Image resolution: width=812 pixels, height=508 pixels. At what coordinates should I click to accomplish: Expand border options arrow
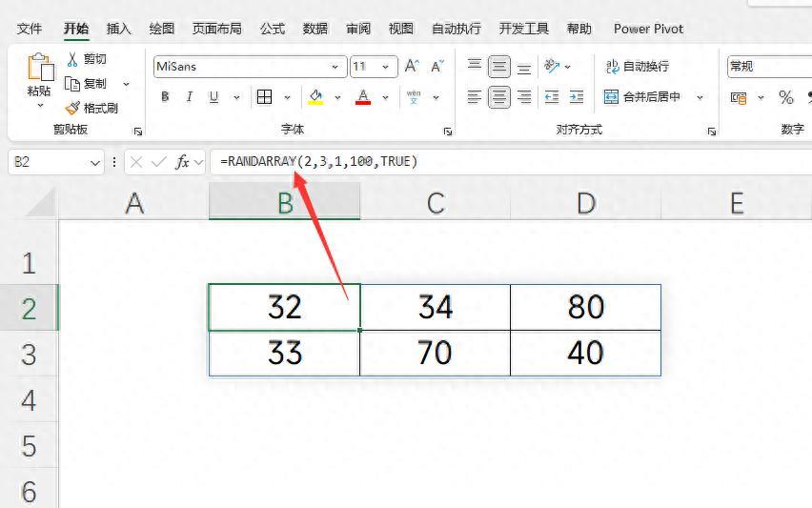[x=288, y=97]
